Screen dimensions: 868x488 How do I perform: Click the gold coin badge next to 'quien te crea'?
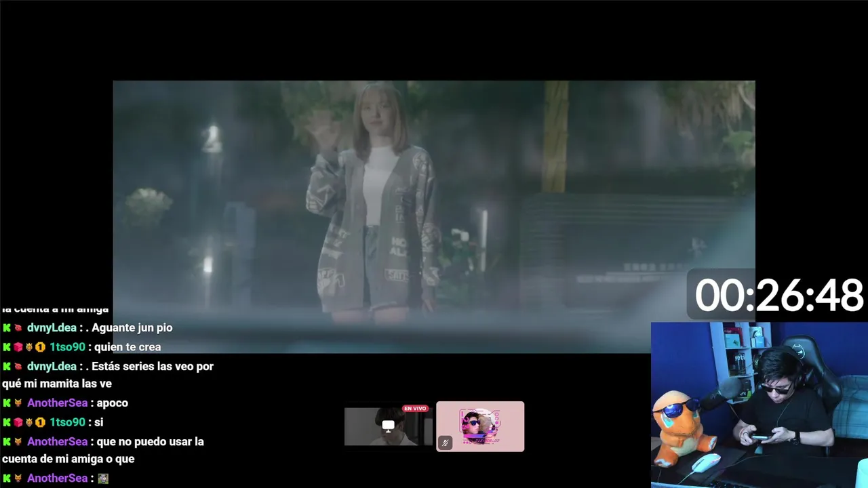click(40, 347)
